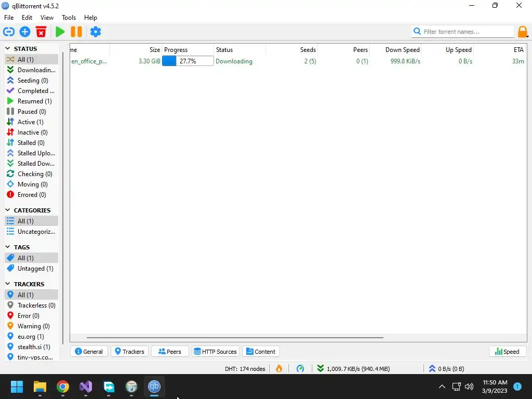Image resolution: width=532 pixels, height=399 pixels.
Task: Filter by Stalled (0) status
Action: (x=31, y=143)
